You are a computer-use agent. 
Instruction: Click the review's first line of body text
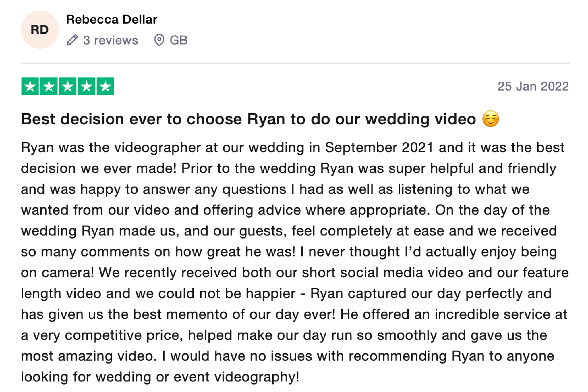coord(293,148)
